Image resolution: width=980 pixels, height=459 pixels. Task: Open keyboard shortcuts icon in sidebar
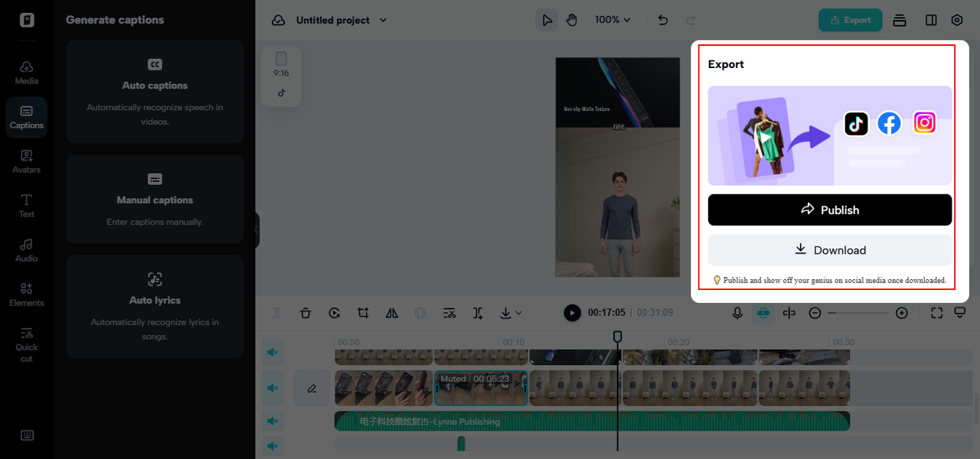[27, 435]
